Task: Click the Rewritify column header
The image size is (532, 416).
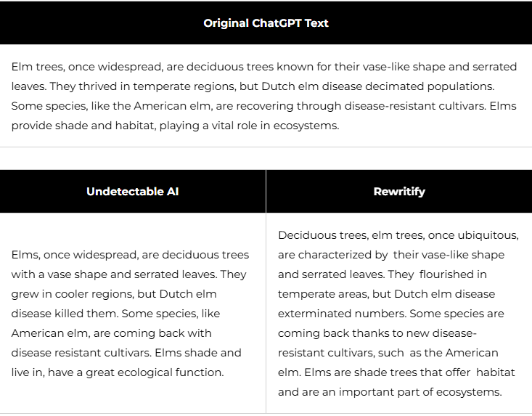Action: click(x=398, y=192)
